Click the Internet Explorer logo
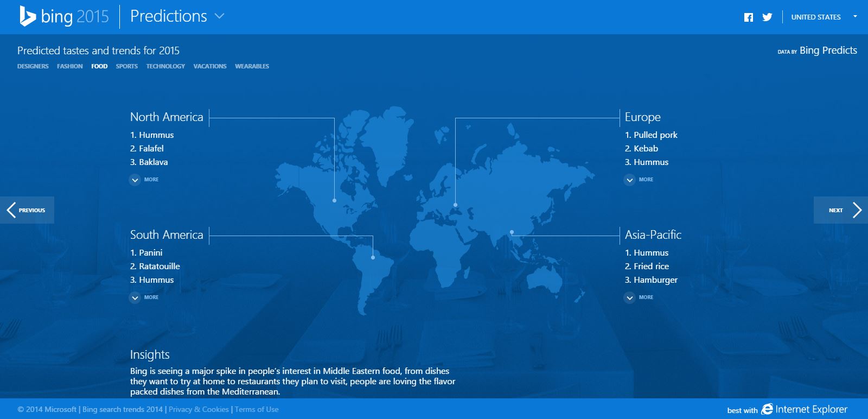This screenshot has width=868, height=419. 767,409
